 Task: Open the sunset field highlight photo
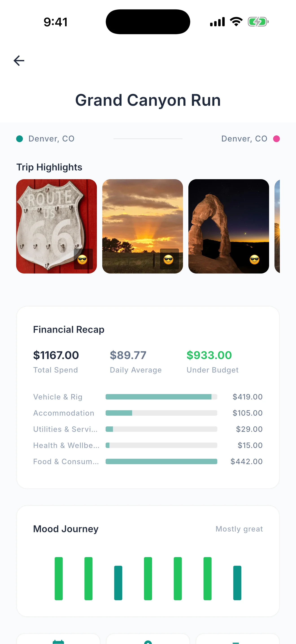click(x=143, y=226)
